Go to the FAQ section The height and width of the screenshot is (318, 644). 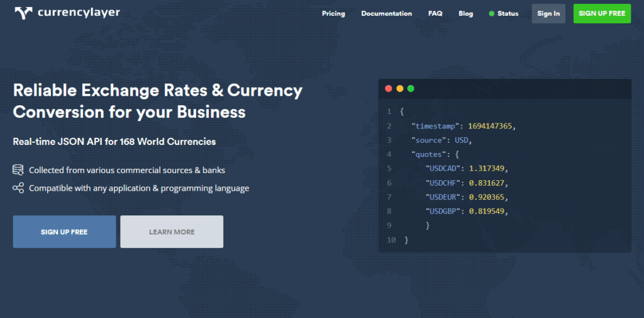435,14
